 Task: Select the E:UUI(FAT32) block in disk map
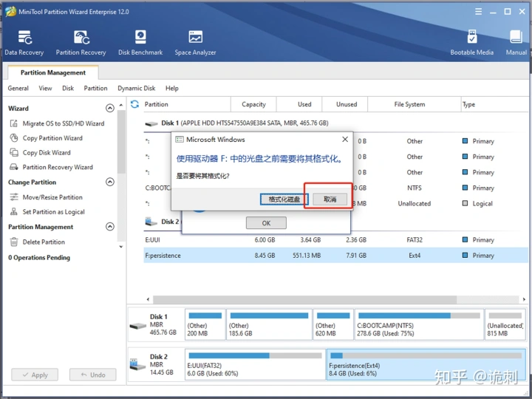[255, 364]
